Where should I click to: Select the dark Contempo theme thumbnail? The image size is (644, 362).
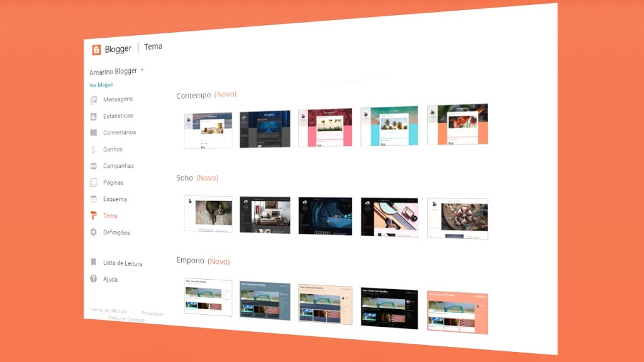click(x=265, y=129)
